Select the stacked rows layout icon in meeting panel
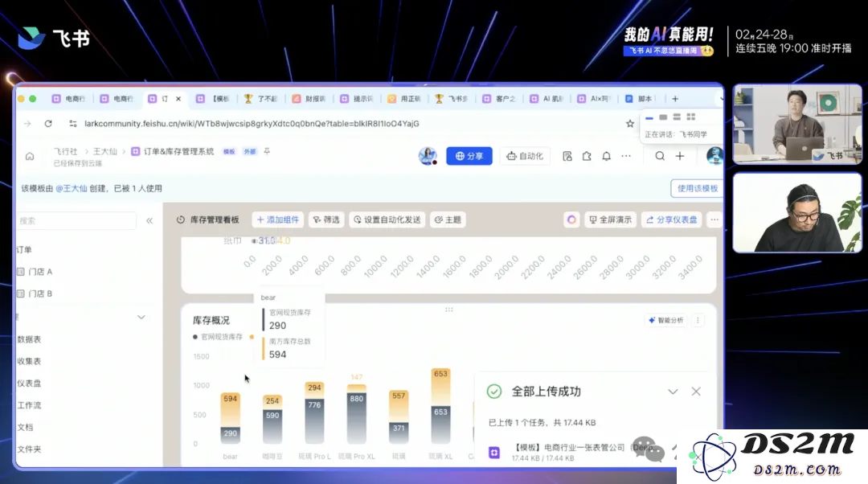Screen dimensions: 868x484 coord(677,117)
